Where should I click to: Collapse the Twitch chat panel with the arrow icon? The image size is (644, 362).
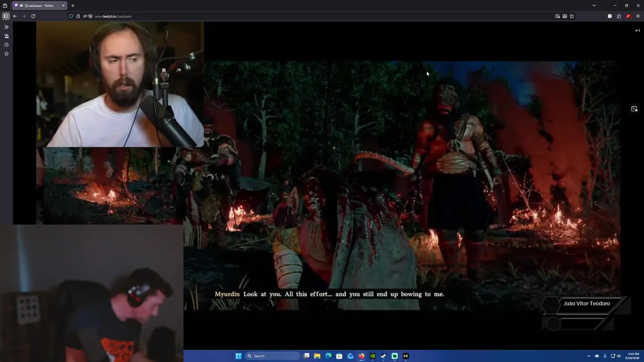click(x=637, y=30)
